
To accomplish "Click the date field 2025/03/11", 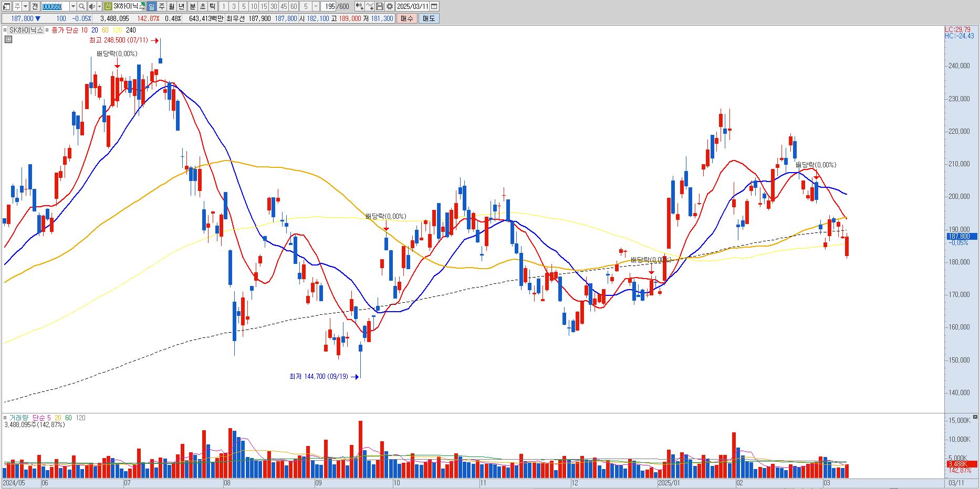I will tap(412, 6).
